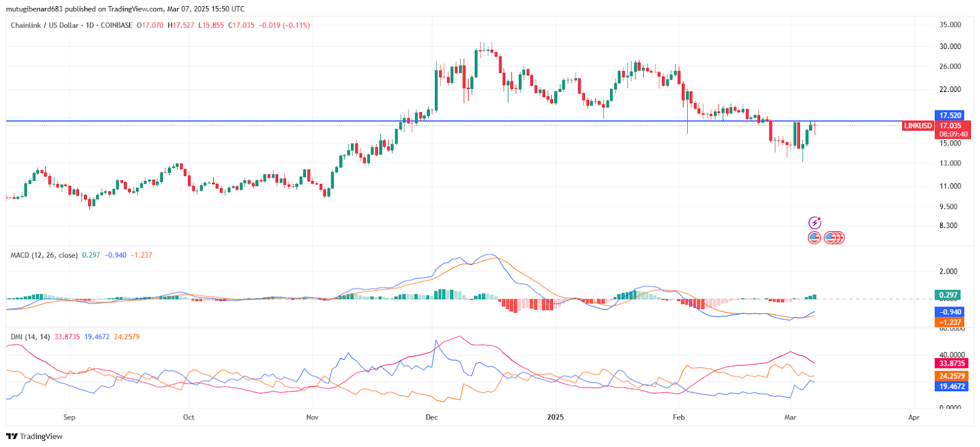Click the stacked US flag events icon
This screenshot has height=447, width=980.
point(834,237)
